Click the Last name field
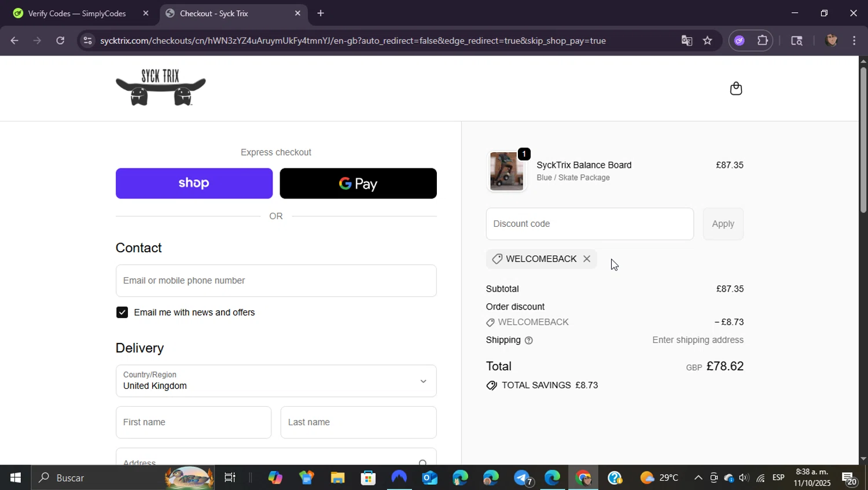868x490 pixels. (358, 422)
